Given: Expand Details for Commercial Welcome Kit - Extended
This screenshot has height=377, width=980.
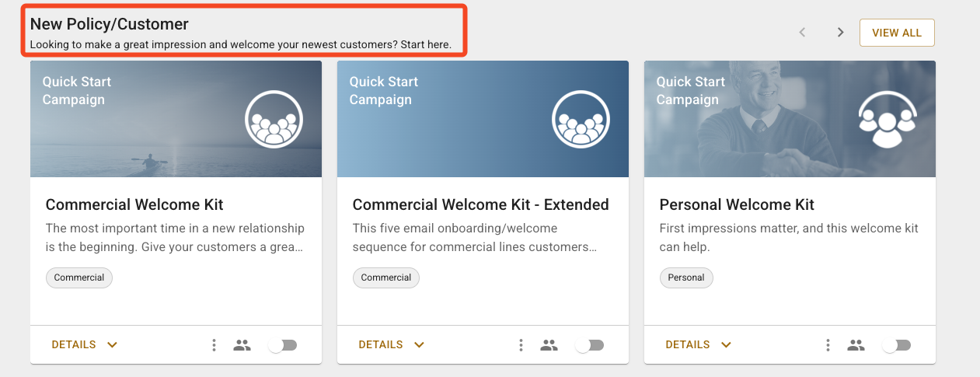Looking at the screenshot, I should coord(391,345).
